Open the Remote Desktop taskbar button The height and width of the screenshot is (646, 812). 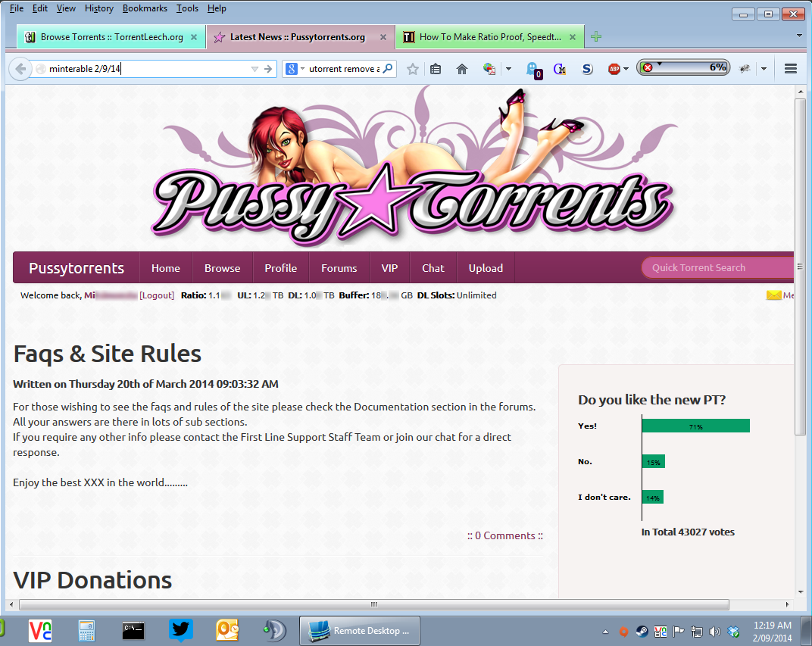(x=359, y=630)
